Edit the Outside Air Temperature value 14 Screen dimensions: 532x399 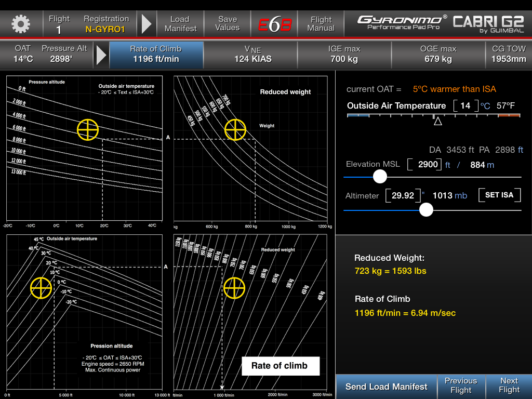click(x=465, y=105)
